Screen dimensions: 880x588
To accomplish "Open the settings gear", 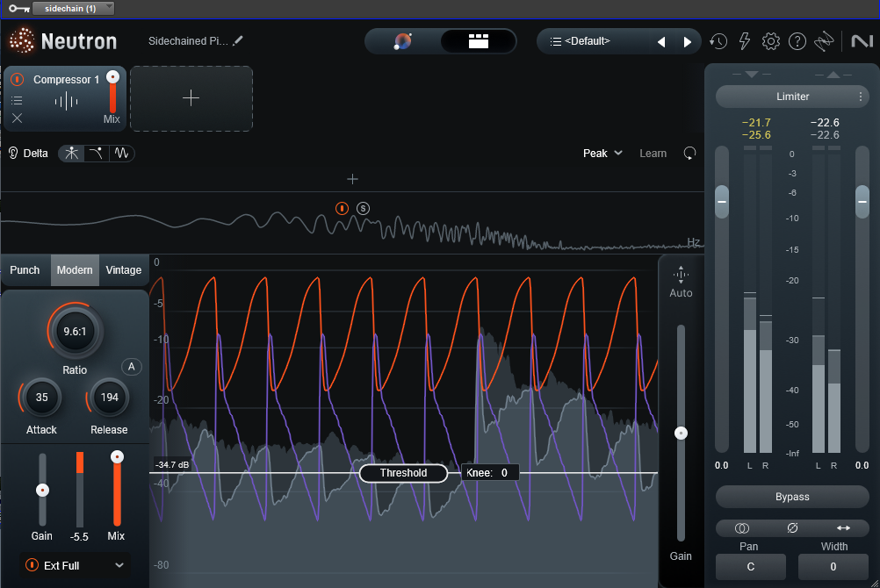I will (x=770, y=41).
